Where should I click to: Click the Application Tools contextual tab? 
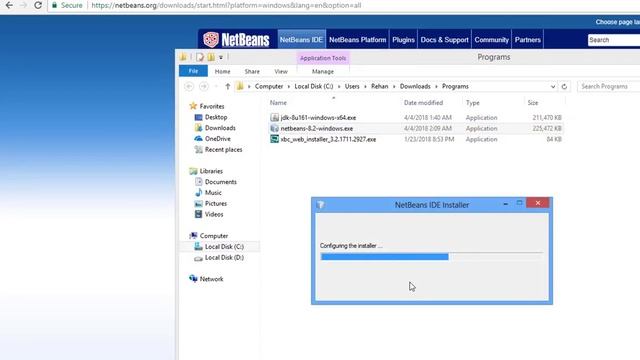[x=323, y=58]
